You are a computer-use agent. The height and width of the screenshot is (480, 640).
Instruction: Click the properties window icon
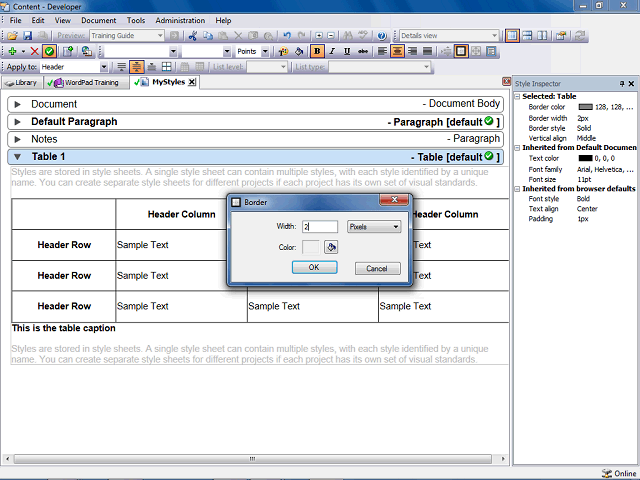coord(561,36)
